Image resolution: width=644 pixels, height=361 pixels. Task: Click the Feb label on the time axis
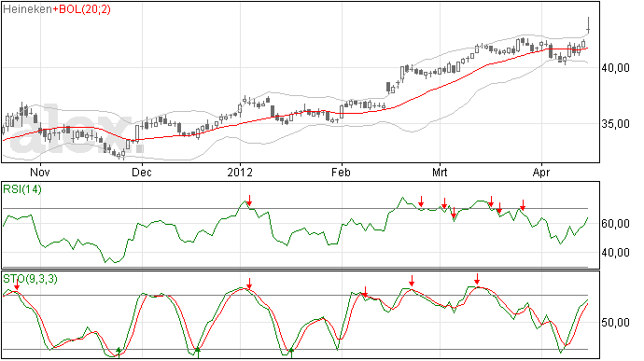[342, 172]
